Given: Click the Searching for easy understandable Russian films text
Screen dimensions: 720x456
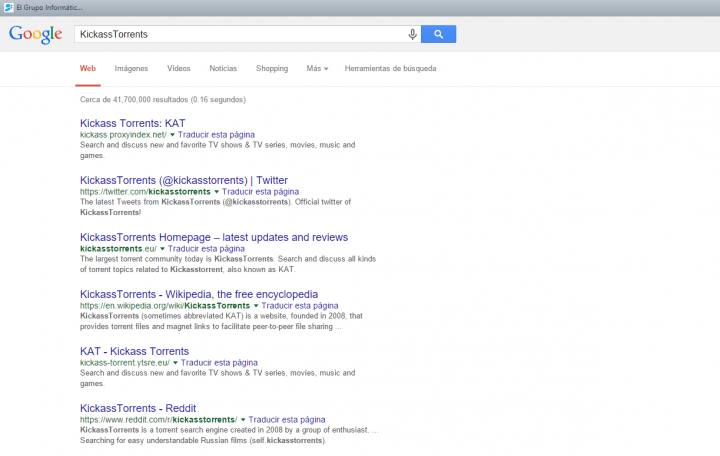Looking at the screenshot, I should 203,440.
